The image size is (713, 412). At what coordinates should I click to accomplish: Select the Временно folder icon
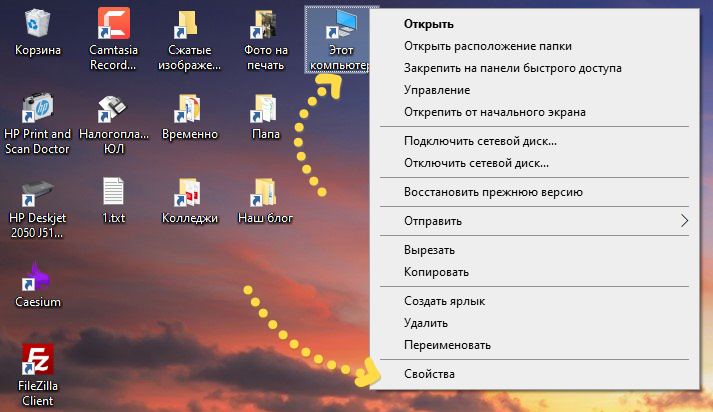coord(187,109)
